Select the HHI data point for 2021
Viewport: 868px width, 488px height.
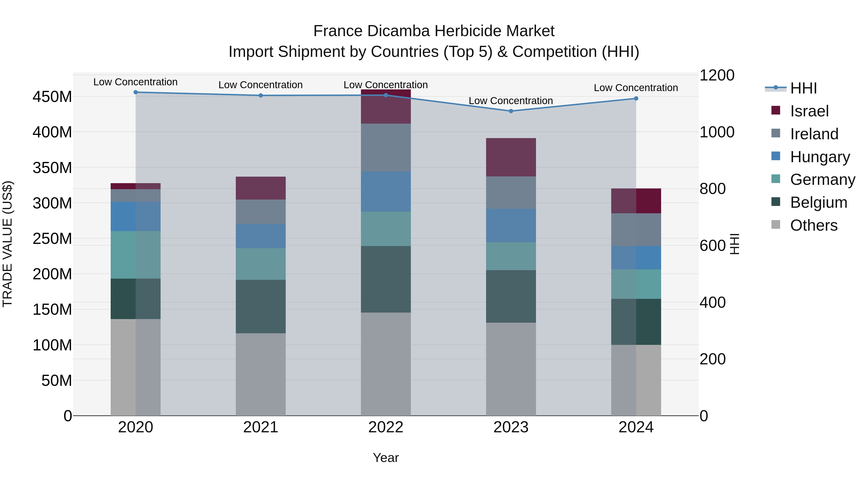(x=261, y=96)
